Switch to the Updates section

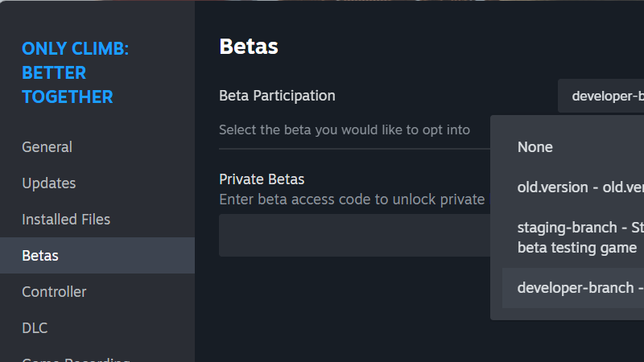(48, 183)
